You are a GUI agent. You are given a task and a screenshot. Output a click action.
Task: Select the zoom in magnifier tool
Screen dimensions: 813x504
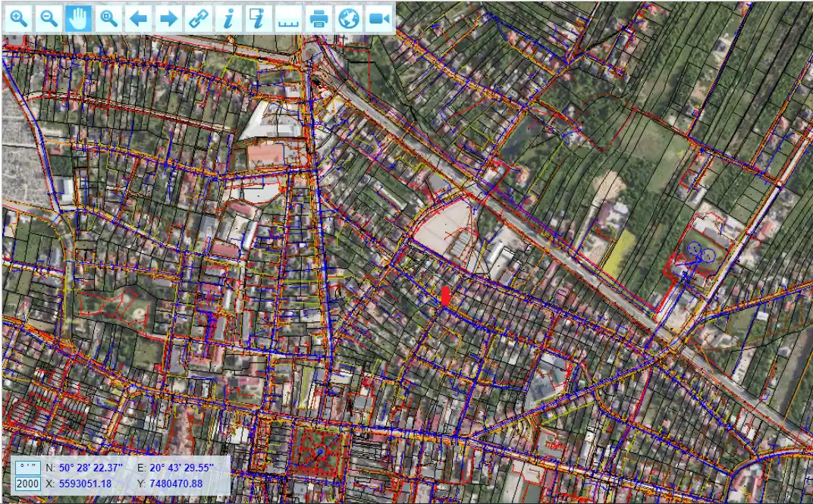(x=19, y=19)
